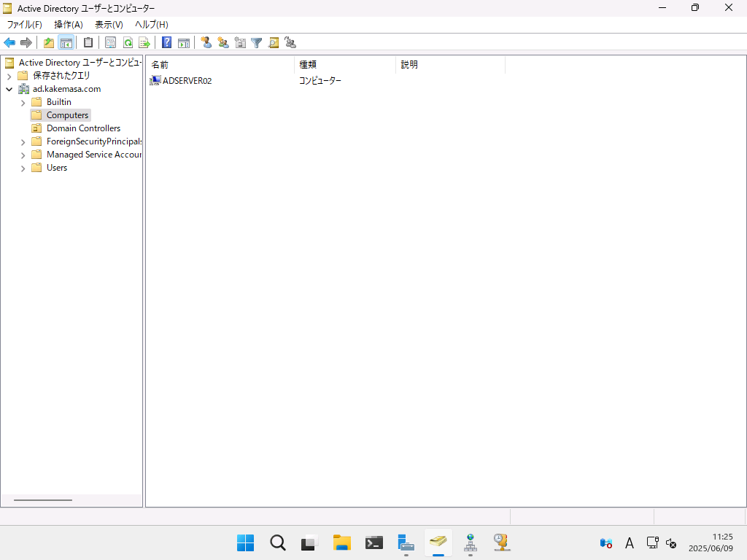Expand the ForeignSecurityPrincipals folder
The image size is (747, 560).
[23, 142]
